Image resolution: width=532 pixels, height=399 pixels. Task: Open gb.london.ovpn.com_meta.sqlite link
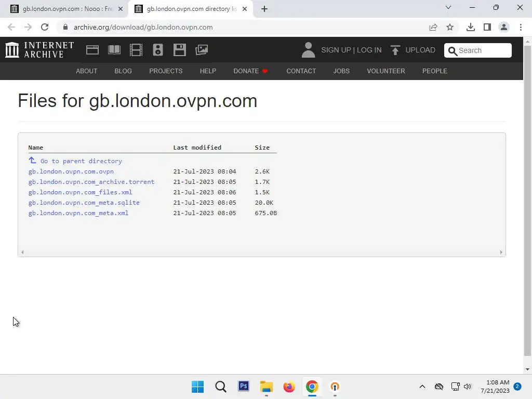(84, 203)
